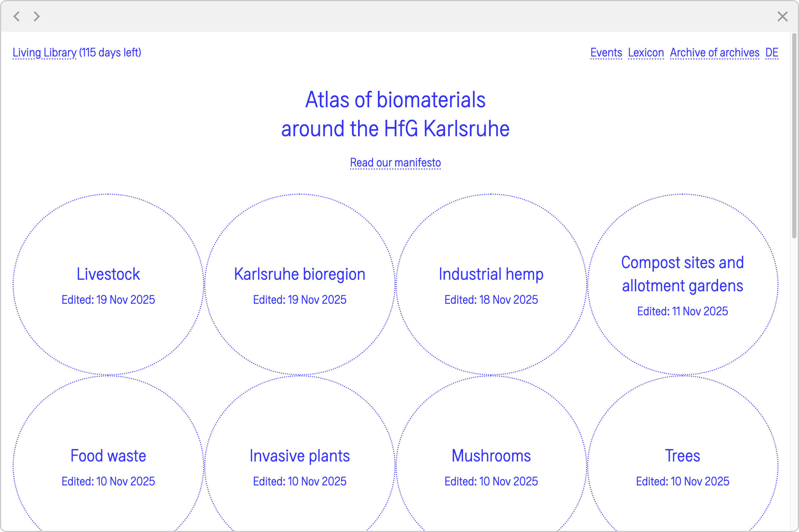
Task: Click the forward navigation arrow
Action: pyautogui.click(x=37, y=16)
